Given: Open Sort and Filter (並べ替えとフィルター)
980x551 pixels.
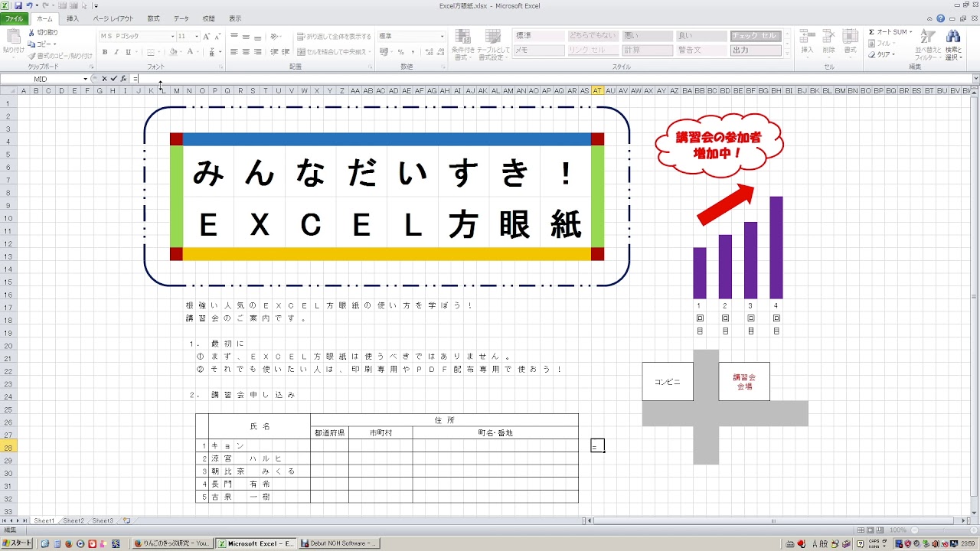Looking at the screenshot, I should (x=927, y=45).
